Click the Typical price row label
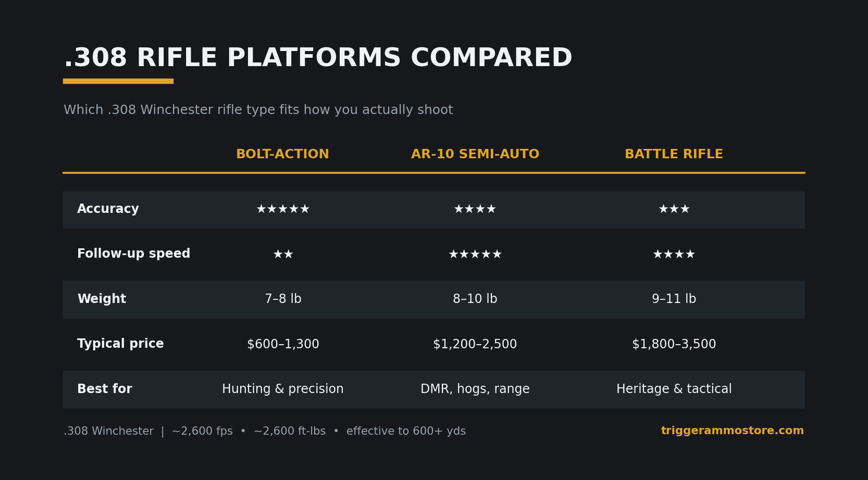 tap(120, 344)
